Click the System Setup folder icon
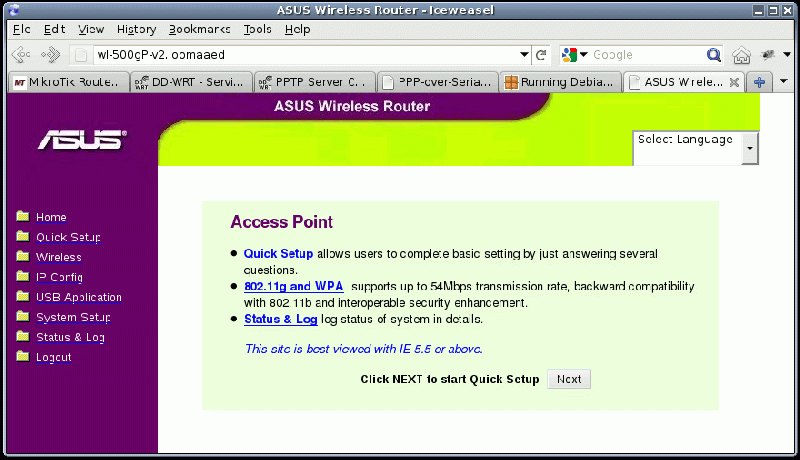 pos(23,316)
